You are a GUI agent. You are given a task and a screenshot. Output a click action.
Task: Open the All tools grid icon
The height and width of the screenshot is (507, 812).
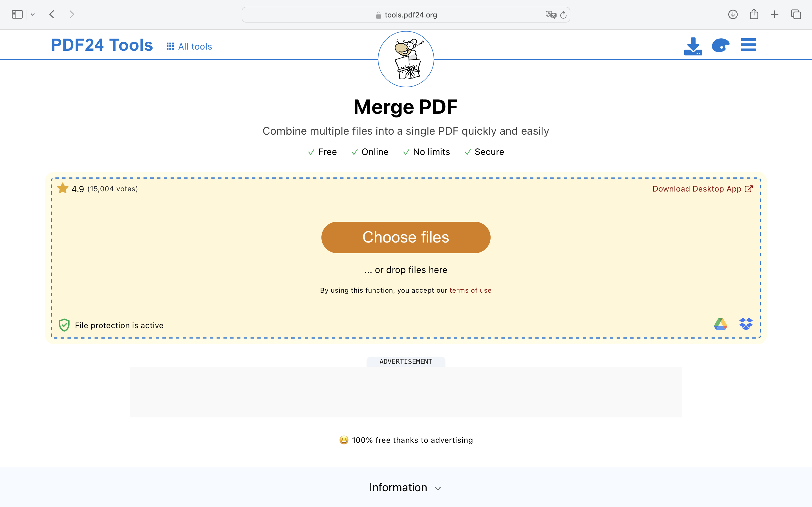point(170,46)
